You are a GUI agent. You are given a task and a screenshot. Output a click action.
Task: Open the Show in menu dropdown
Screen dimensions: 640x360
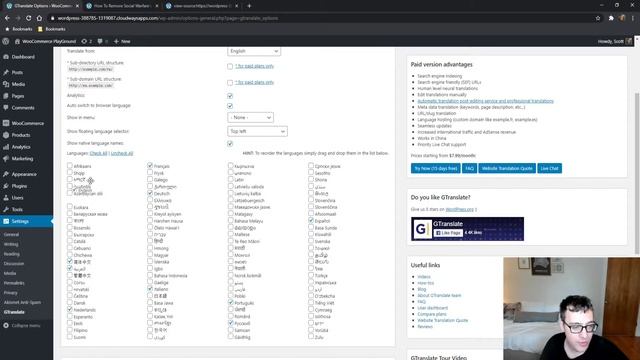click(x=250, y=118)
